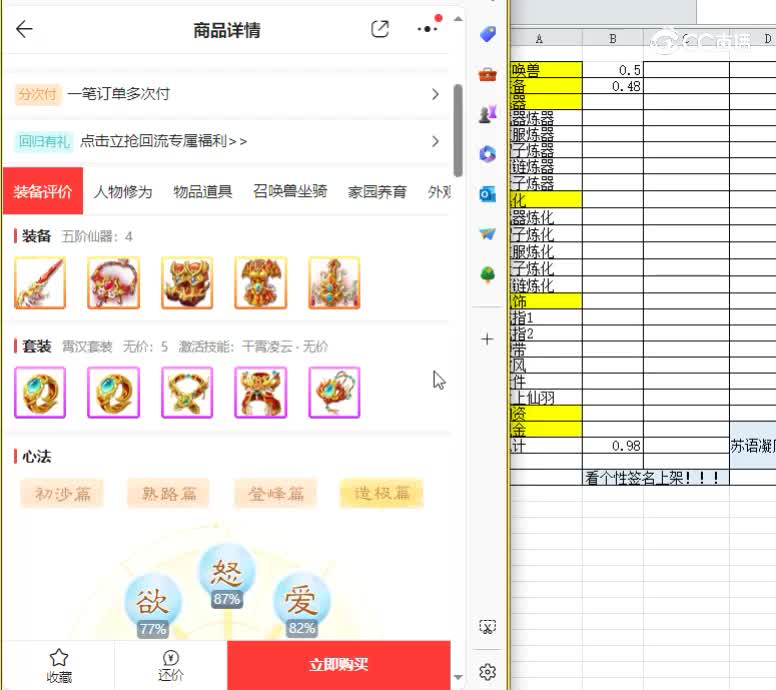Select the fourth 套装 armor piece
The image size is (776, 690).
pos(260,393)
